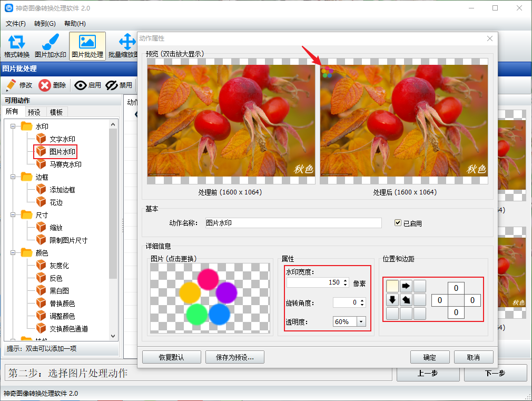Open the 透明度 60% dropdown
The width and height of the screenshot is (532, 401).
[361, 321]
